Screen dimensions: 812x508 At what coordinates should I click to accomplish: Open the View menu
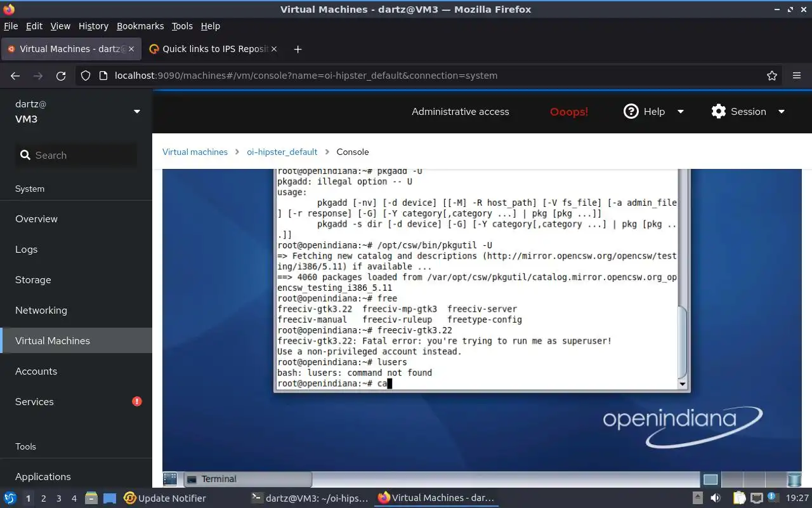(x=60, y=26)
